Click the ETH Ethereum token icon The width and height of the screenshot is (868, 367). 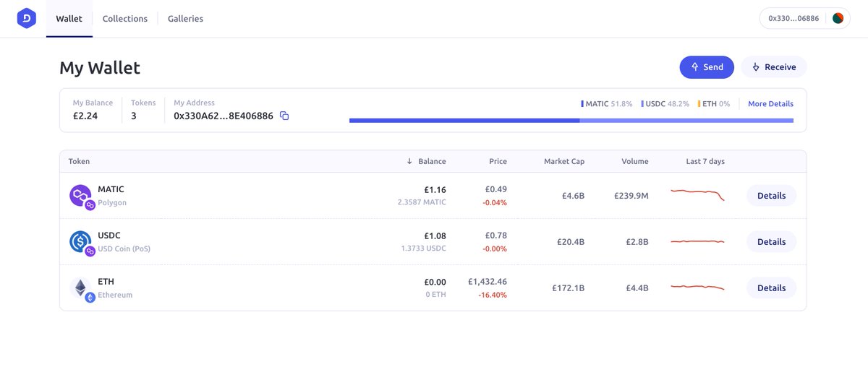(82, 289)
